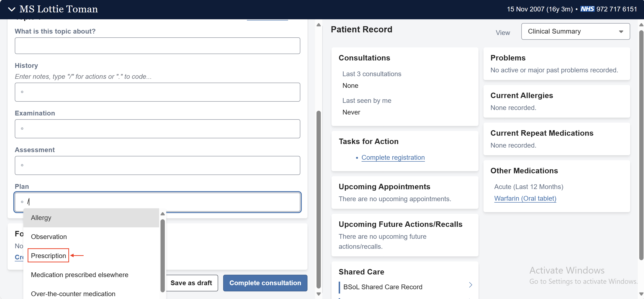Open the Complete registration task link
This screenshot has width=644, height=299.
(393, 157)
